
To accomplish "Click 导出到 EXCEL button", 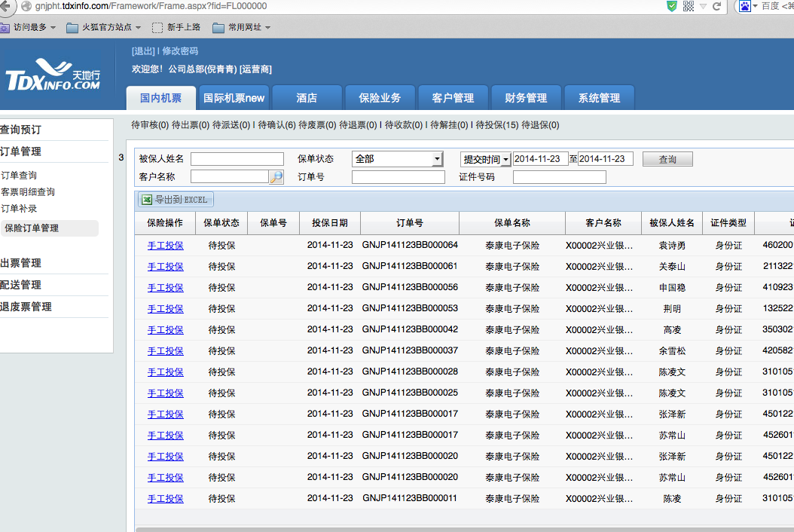I will (176, 200).
